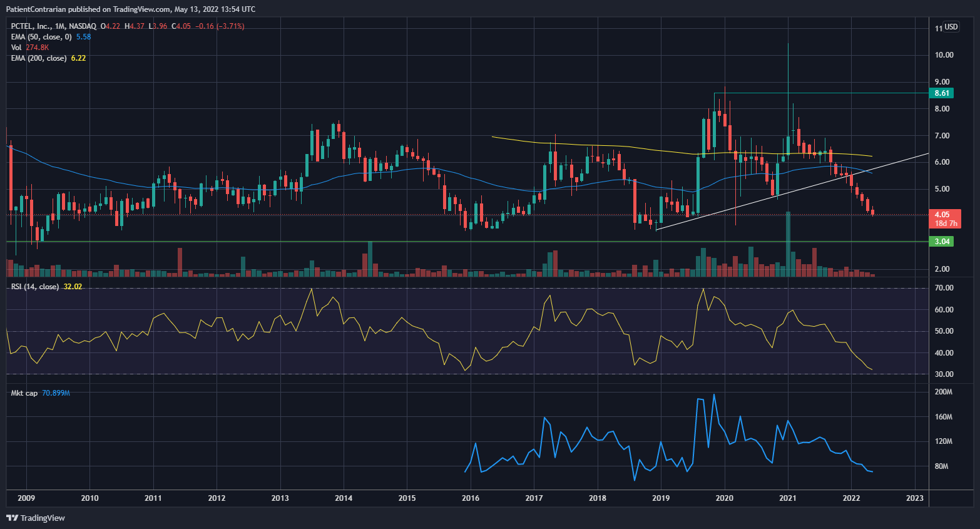
Task: Click the 2009 year label on time axis
Action: click(26, 498)
